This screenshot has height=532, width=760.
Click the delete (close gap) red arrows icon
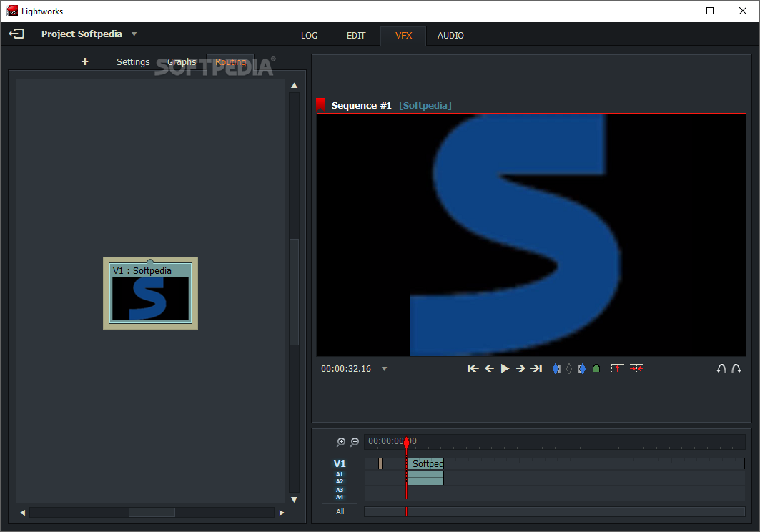coord(636,368)
